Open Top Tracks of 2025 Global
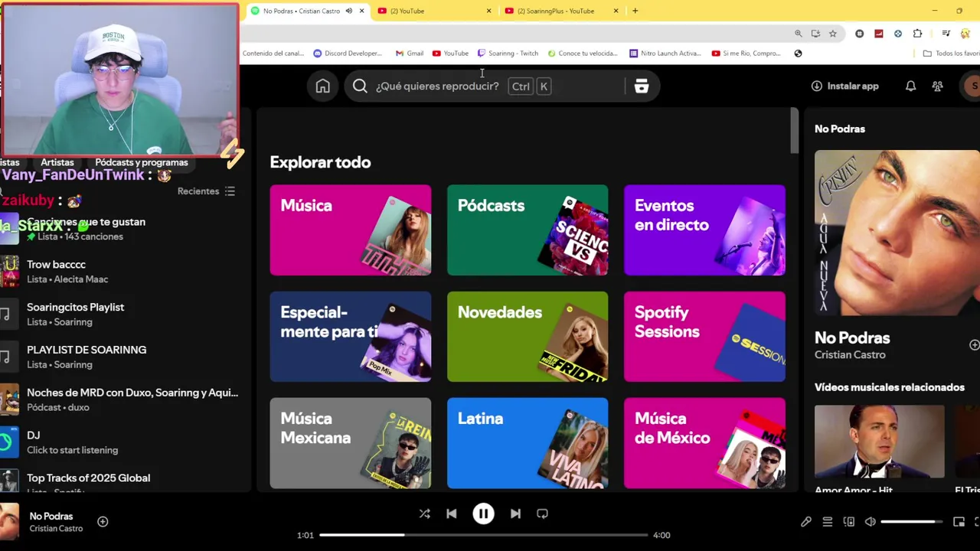 click(122, 482)
